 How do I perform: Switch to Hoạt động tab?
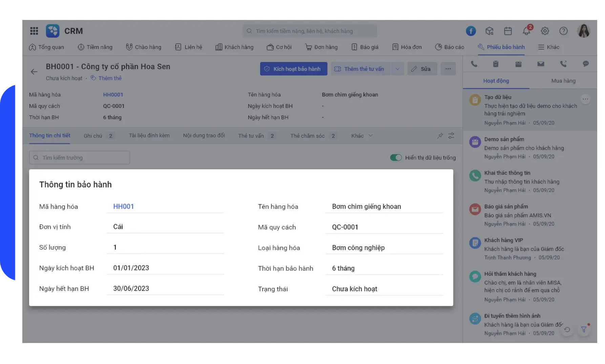(496, 81)
